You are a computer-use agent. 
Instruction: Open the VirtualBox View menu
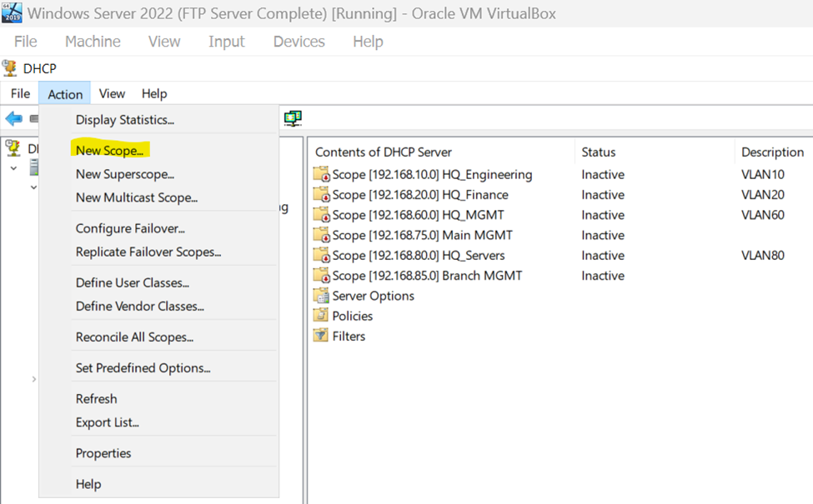click(164, 42)
